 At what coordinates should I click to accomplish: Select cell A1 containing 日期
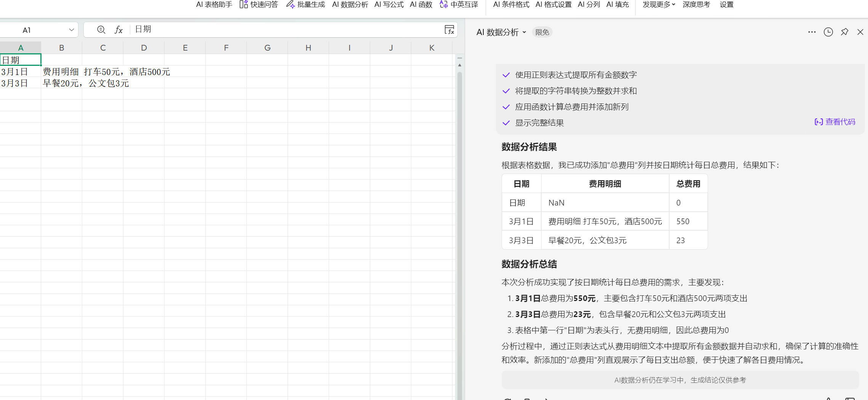[x=21, y=60]
